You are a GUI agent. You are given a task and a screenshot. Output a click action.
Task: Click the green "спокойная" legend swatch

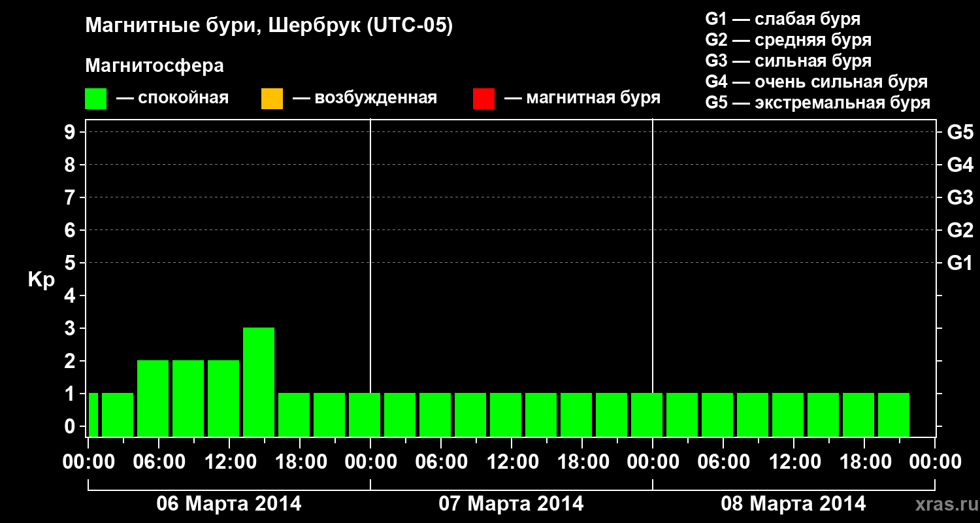point(95,99)
